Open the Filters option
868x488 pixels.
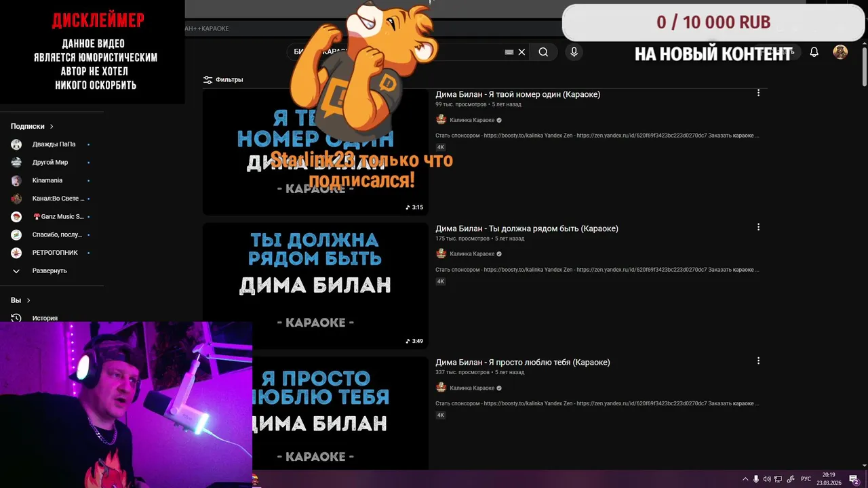point(223,79)
